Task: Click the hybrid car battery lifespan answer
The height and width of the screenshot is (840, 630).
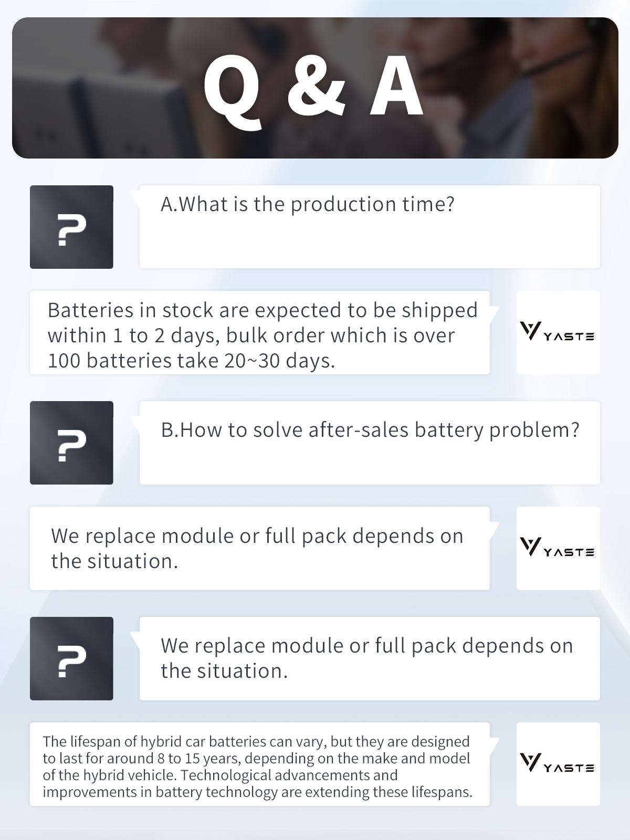Action: coord(260,764)
